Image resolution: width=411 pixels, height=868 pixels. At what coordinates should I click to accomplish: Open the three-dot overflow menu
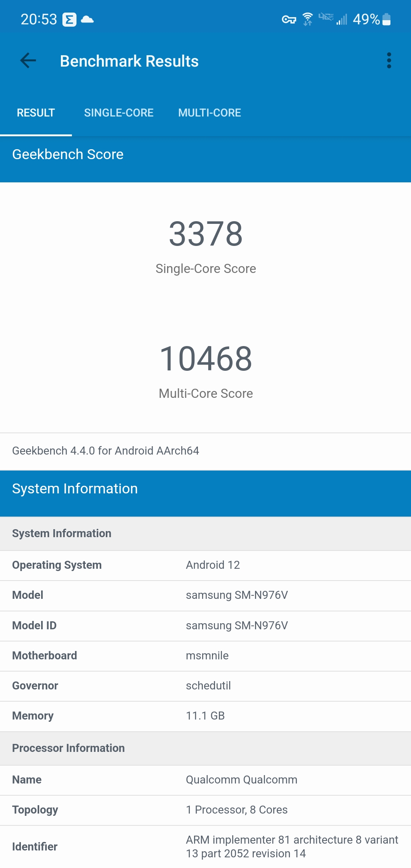389,61
